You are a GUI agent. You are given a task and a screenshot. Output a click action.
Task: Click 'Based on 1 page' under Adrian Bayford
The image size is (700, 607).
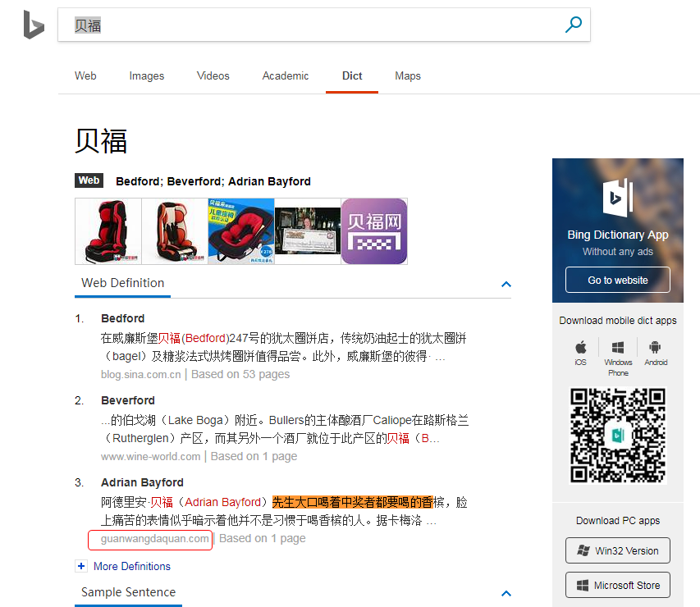pyautogui.click(x=262, y=539)
